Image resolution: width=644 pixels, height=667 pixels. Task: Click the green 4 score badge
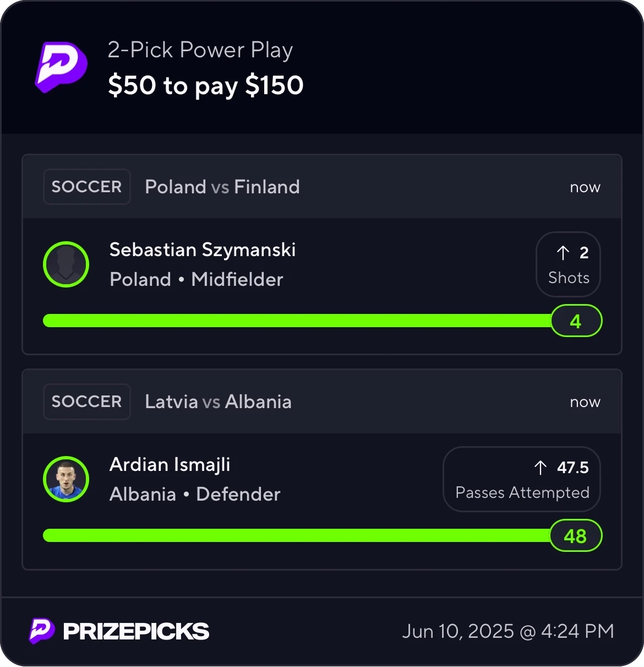[576, 321]
